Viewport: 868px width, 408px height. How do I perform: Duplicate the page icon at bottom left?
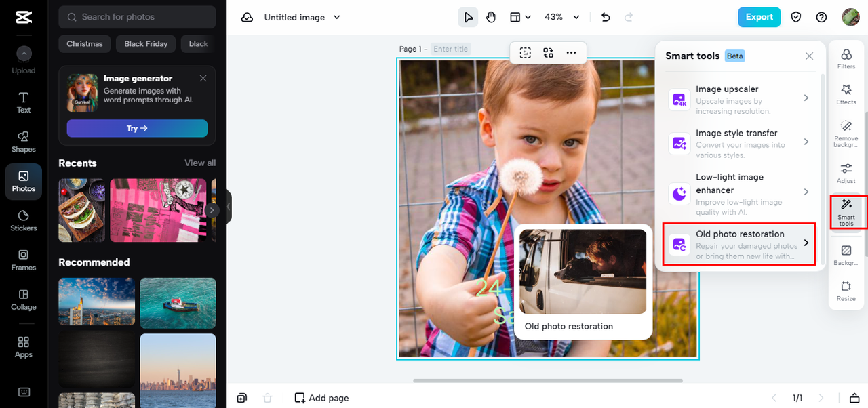coord(242,398)
